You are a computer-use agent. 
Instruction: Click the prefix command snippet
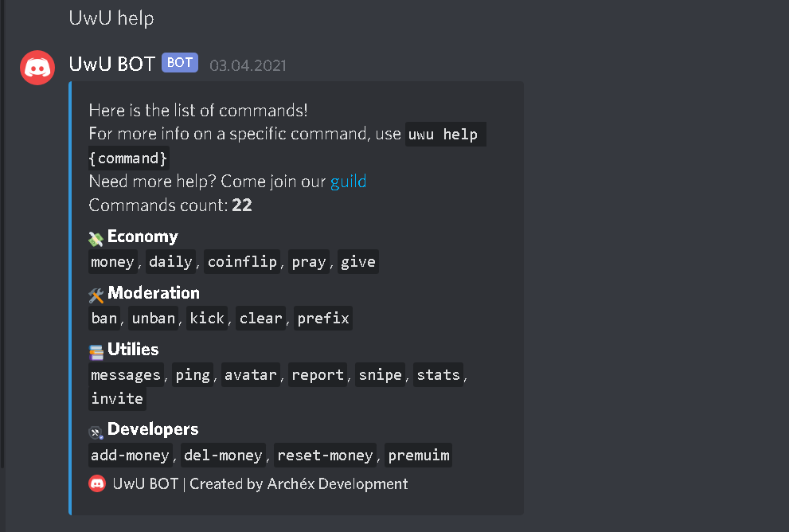[x=322, y=318]
